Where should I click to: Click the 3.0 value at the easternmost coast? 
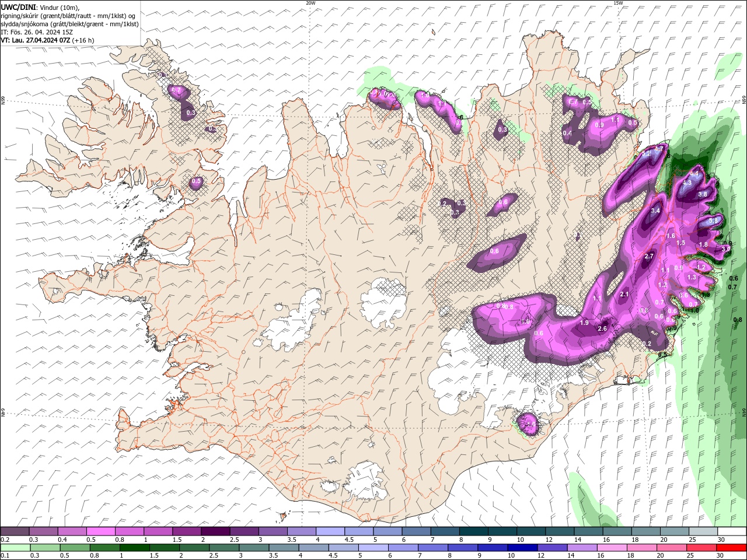726,249
